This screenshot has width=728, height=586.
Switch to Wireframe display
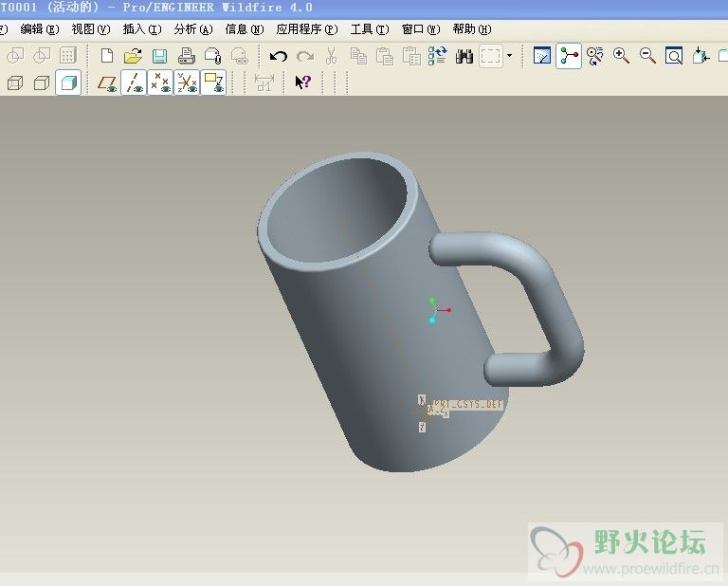click(15, 83)
